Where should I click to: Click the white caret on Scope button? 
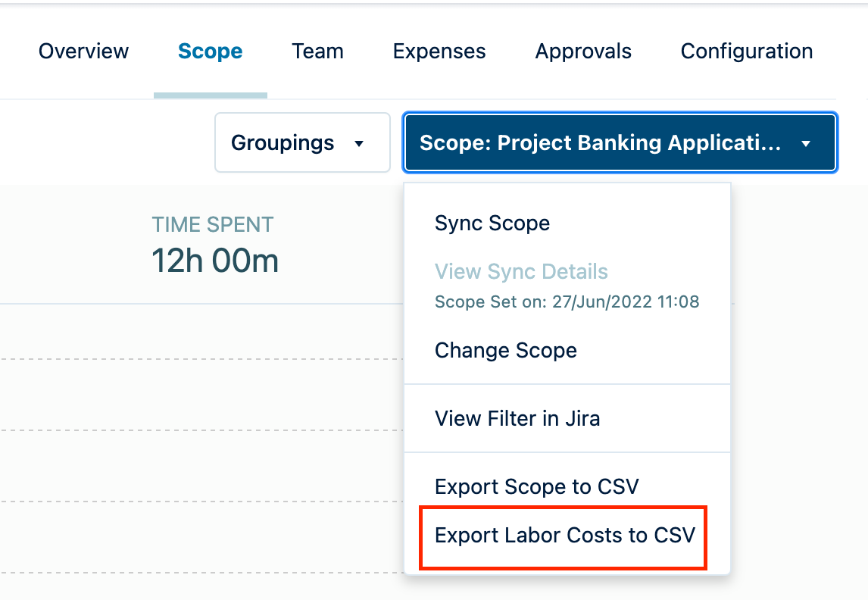(x=806, y=144)
